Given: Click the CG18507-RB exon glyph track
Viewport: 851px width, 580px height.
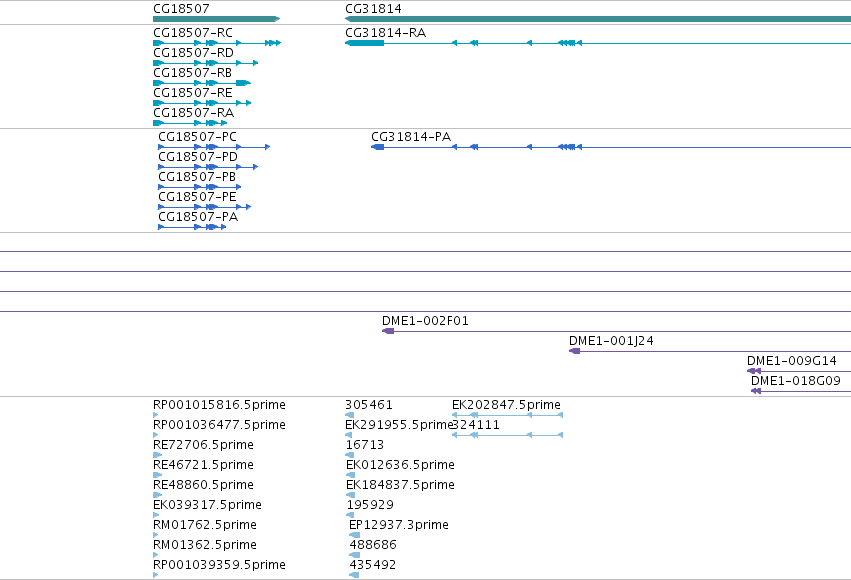Looking at the screenshot, I should [202, 83].
